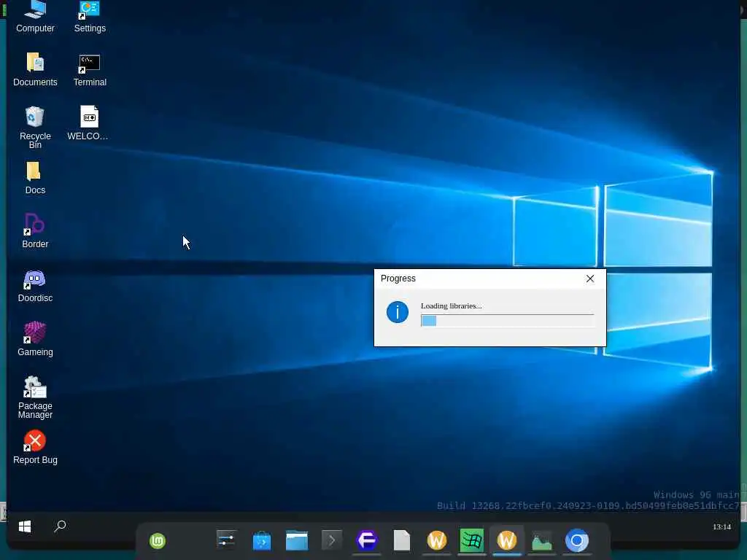
Task: Click the Progress dialog title bar text
Action: (398, 279)
